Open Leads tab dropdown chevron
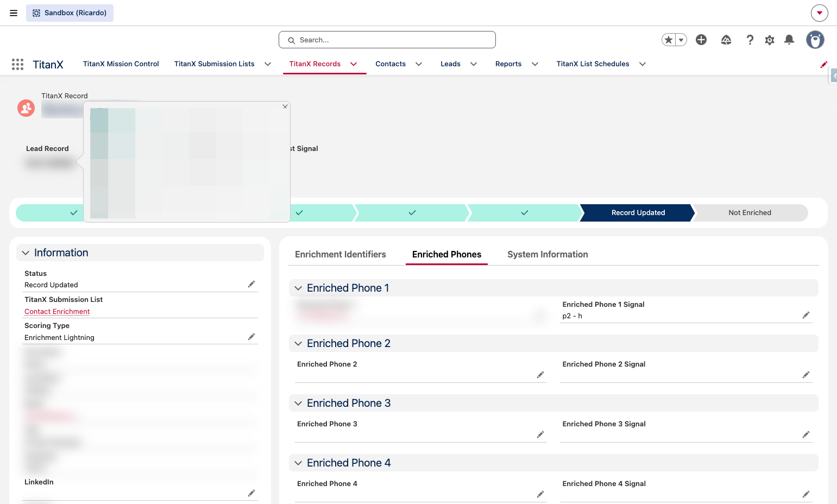This screenshot has height=504, width=837. (x=474, y=64)
